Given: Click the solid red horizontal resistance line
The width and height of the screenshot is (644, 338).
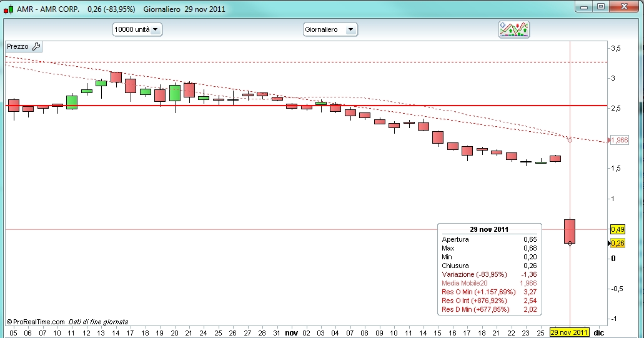Looking at the screenshot, I should tap(306, 106).
